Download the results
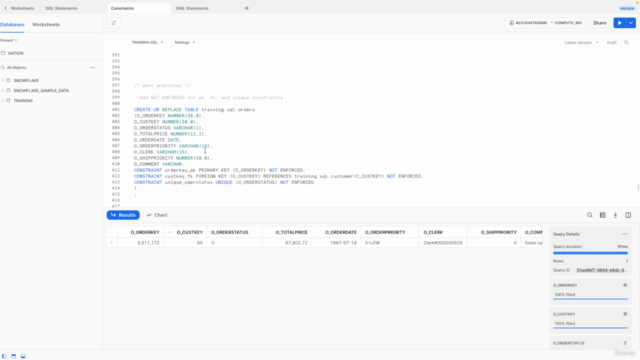Screen dimensions: 640x360 pos(616,215)
